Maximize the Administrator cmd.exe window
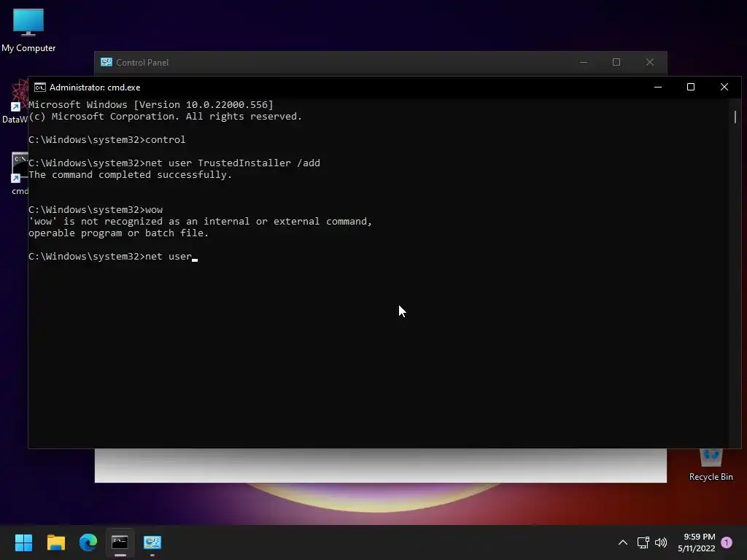The image size is (747, 560). (x=691, y=87)
